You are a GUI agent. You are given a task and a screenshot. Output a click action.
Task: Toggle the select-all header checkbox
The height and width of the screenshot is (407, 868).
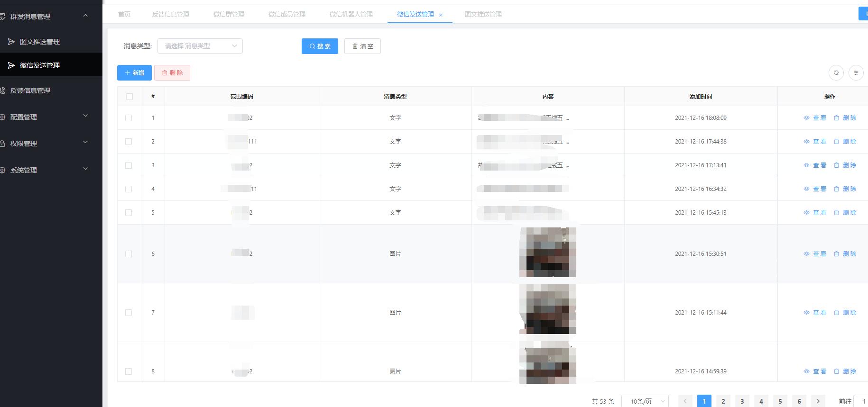129,97
